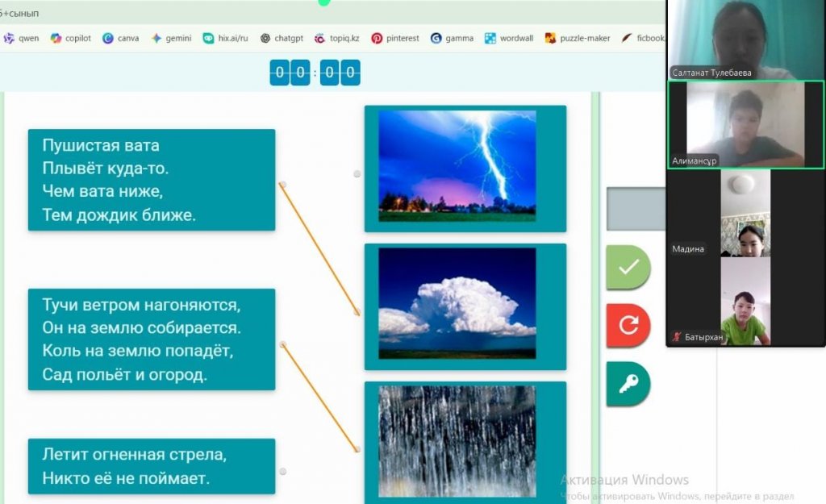Open the pinterest bookmark
826x504 pixels.
[x=395, y=38]
